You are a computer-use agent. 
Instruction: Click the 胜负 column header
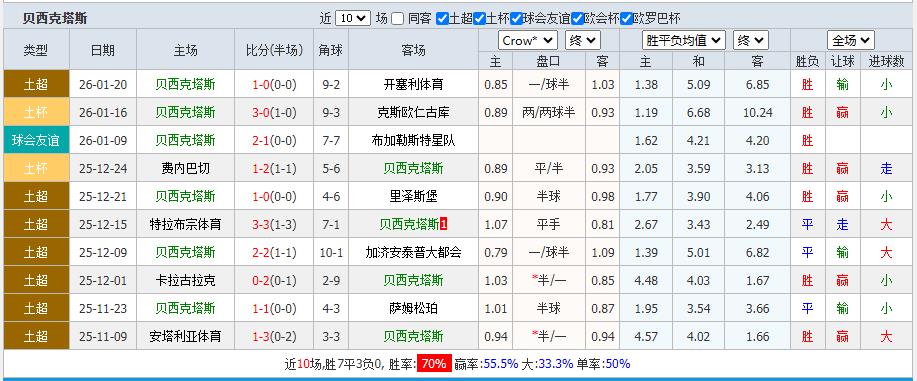(x=808, y=61)
